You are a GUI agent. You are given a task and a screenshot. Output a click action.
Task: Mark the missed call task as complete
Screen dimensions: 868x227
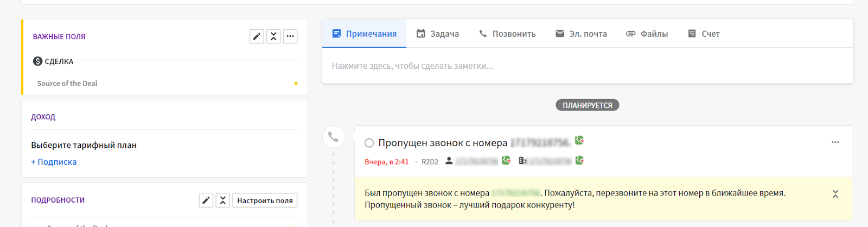(x=369, y=143)
